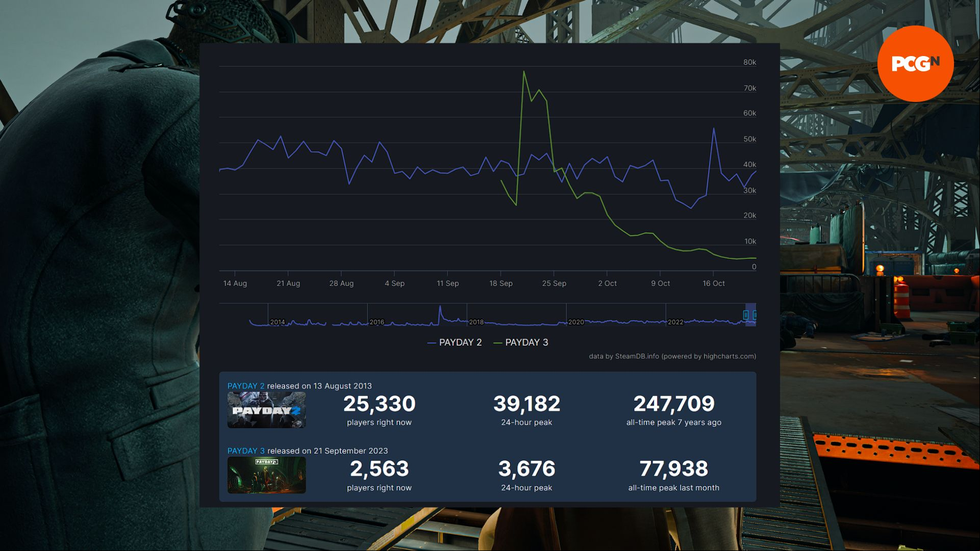Click the 3,676 24-hour peak value
This screenshot has width=980, height=551.
coord(526,469)
